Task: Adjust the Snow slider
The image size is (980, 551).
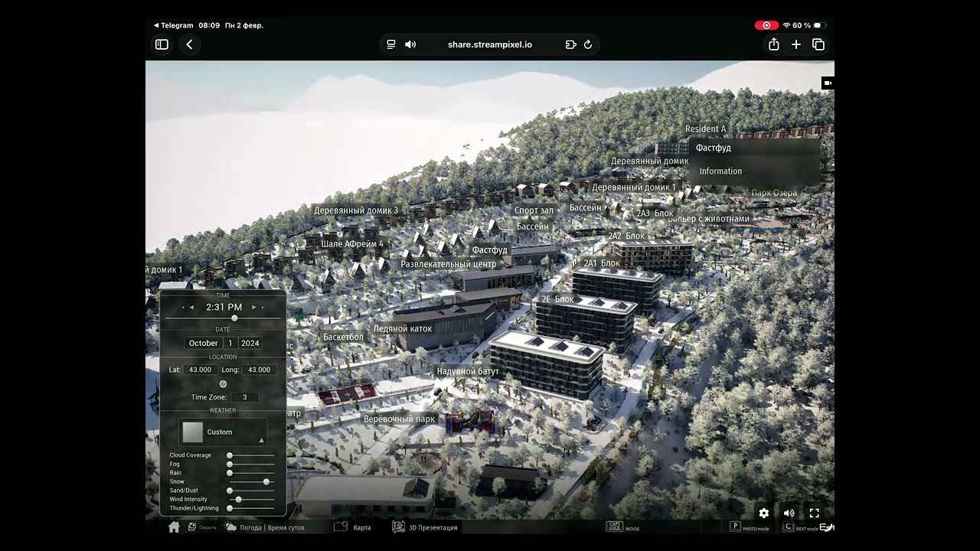Action: [252, 481]
